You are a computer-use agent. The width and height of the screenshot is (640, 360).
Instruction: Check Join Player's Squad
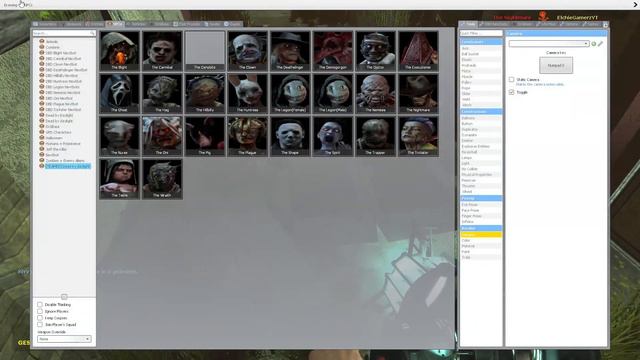point(40,324)
